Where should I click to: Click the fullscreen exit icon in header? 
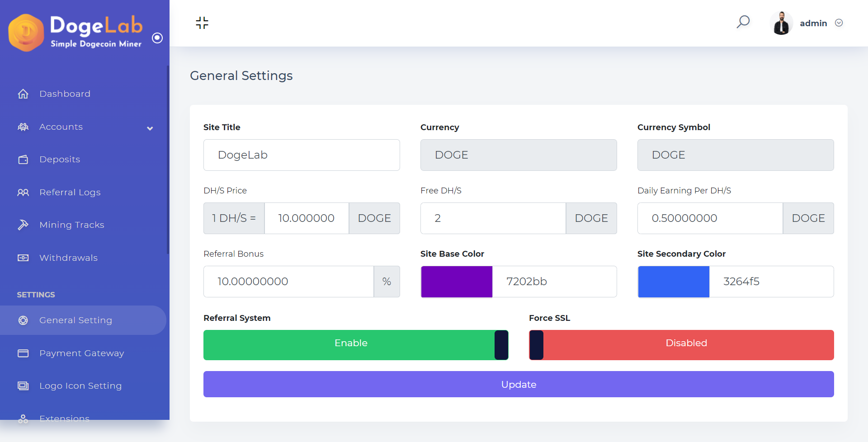202,23
